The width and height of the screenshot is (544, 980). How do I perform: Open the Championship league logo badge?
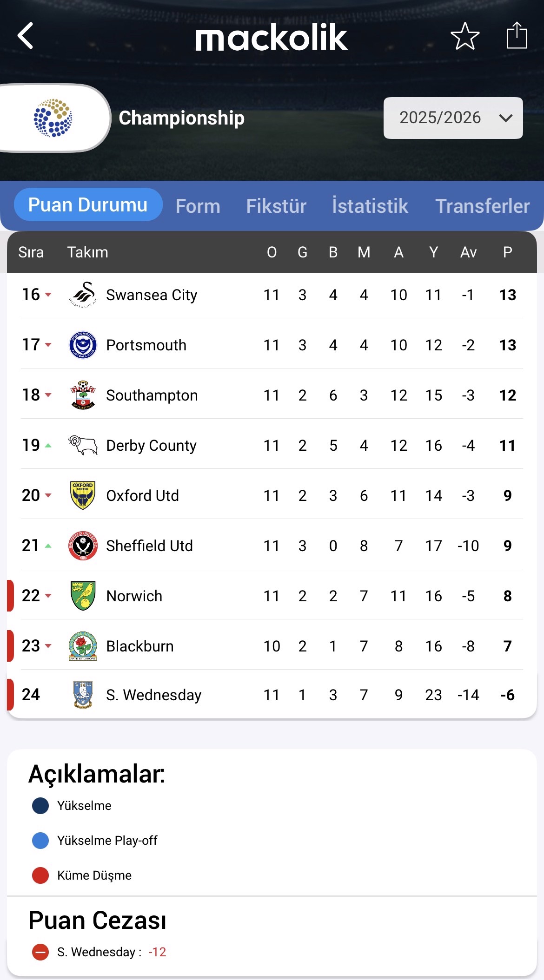[x=53, y=118]
